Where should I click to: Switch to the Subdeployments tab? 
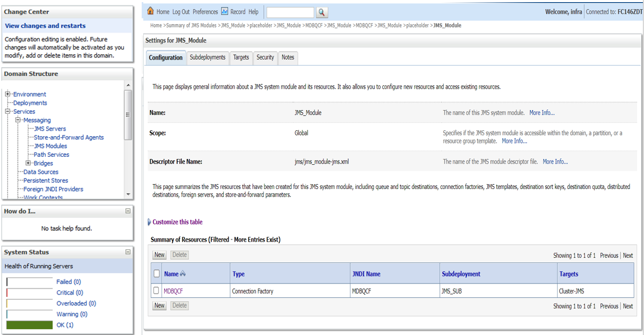pyautogui.click(x=208, y=57)
